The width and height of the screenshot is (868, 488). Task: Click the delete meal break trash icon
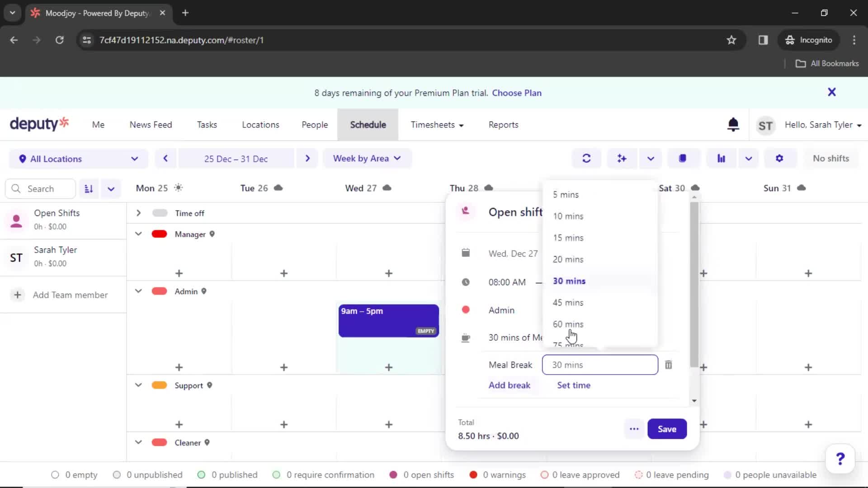tap(669, 365)
